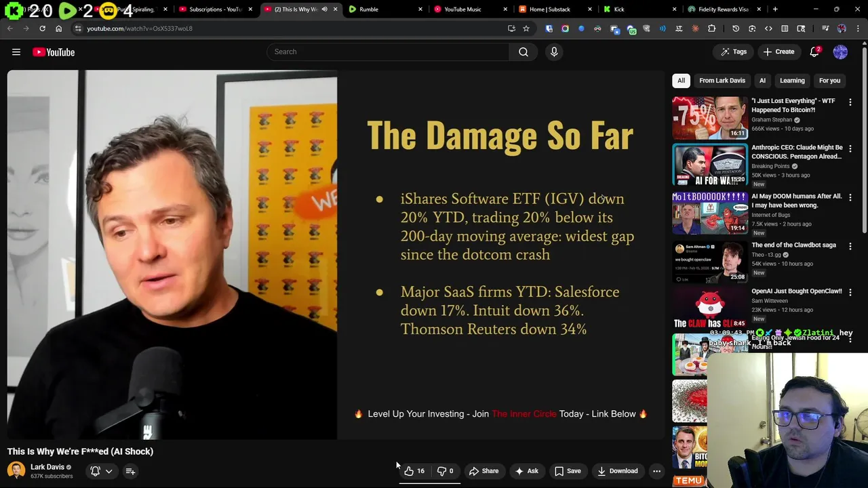Open more actions under the video
Screen dimensions: 868x488
[x=656, y=471]
